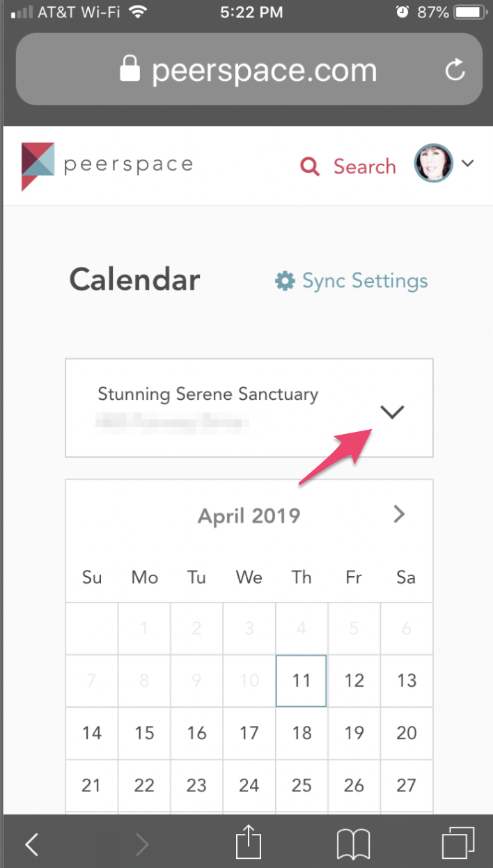Screen dimensions: 493x868
Task: Show open Safari tabs
Action: (x=457, y=844)
